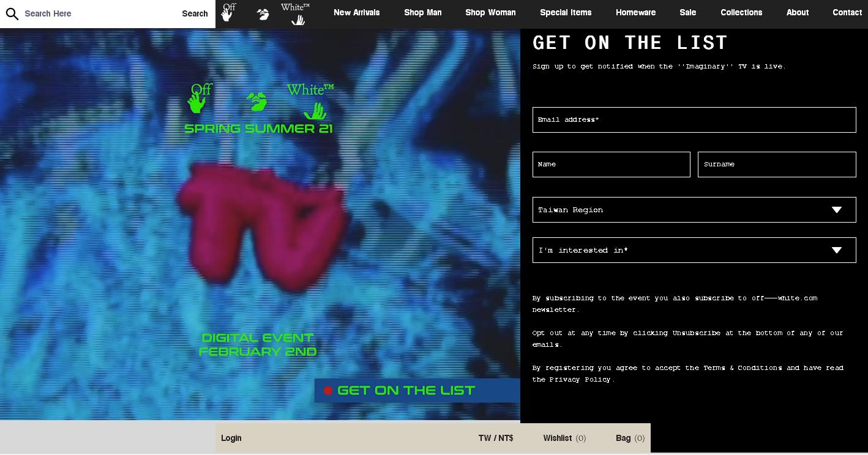Focus the Search Here input field
This screenshot has width=868, height=455.
[x=98, y=13]
